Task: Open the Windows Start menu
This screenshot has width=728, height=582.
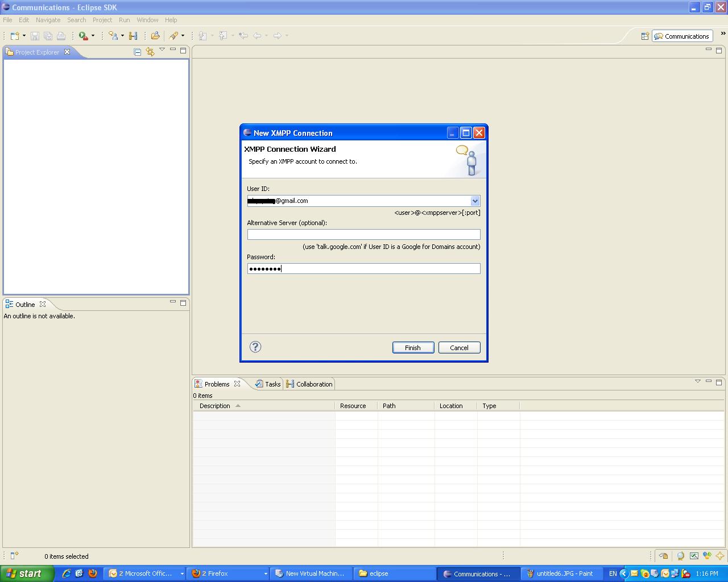Action: (26, 573)
